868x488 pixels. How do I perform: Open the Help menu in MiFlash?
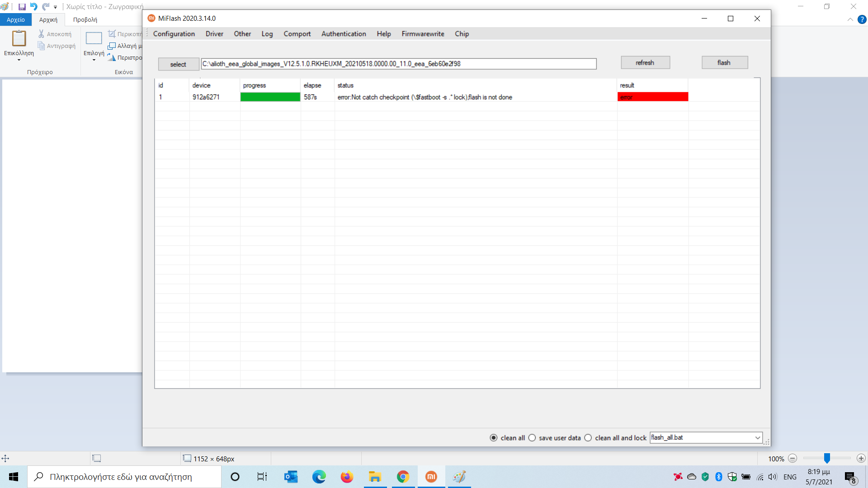384,34
